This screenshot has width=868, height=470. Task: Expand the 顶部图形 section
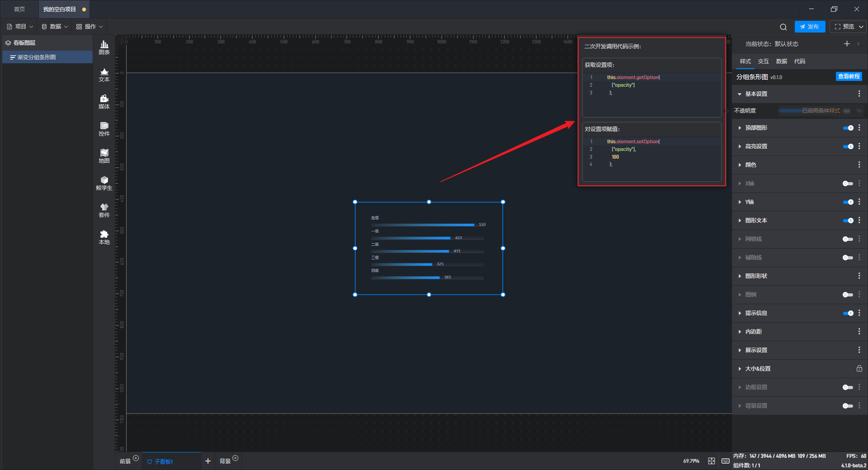[x=740, y=128]
